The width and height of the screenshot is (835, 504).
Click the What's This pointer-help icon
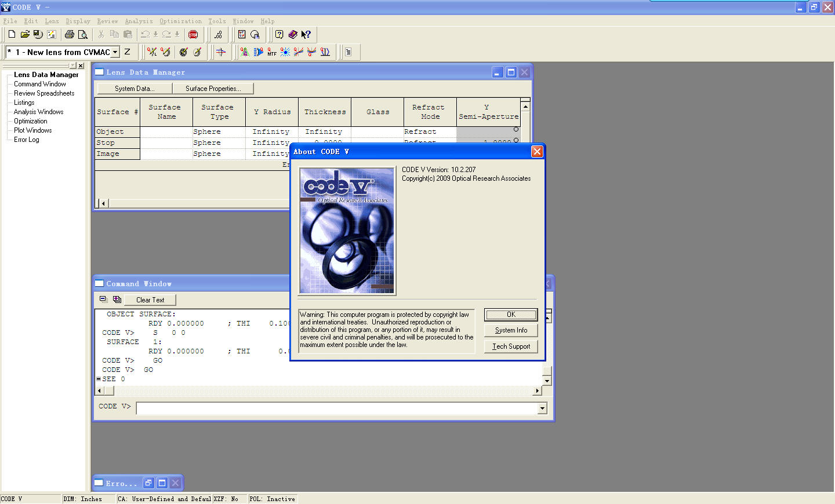(x=306, y=34)
